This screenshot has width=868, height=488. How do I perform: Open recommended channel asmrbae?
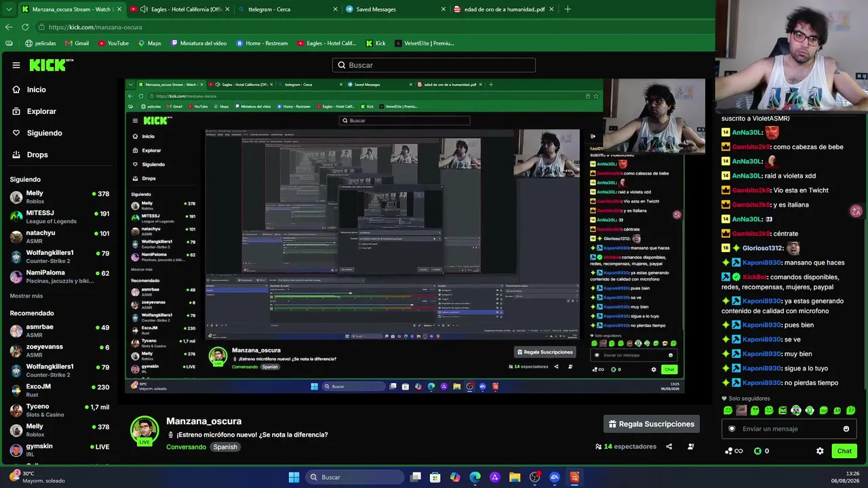[60, 331]
